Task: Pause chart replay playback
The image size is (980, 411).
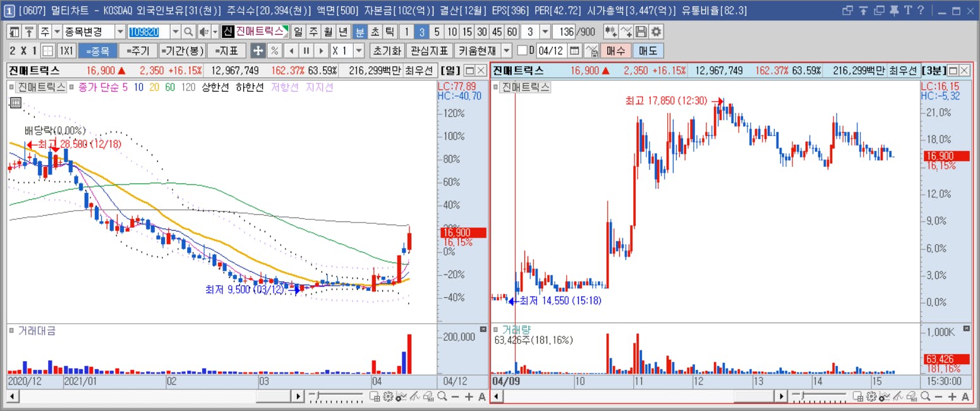Action: point(306,51)
